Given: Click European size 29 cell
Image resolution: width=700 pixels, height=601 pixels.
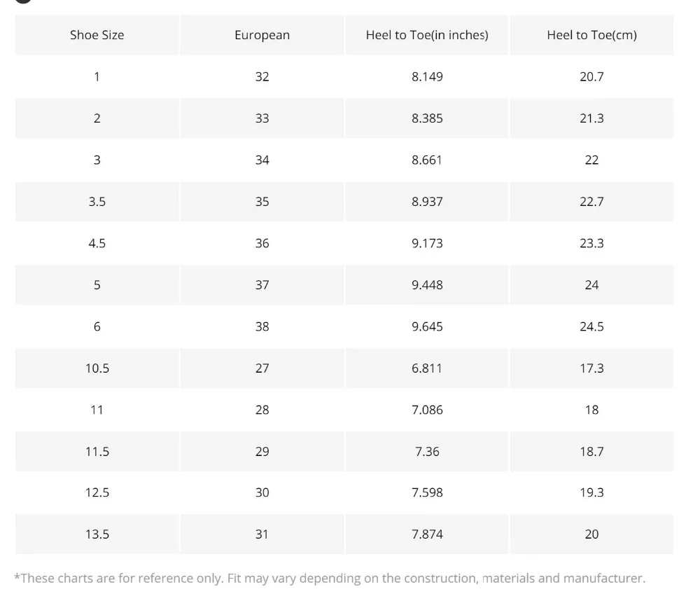Looking at the screenshot, I should [262, 452].
